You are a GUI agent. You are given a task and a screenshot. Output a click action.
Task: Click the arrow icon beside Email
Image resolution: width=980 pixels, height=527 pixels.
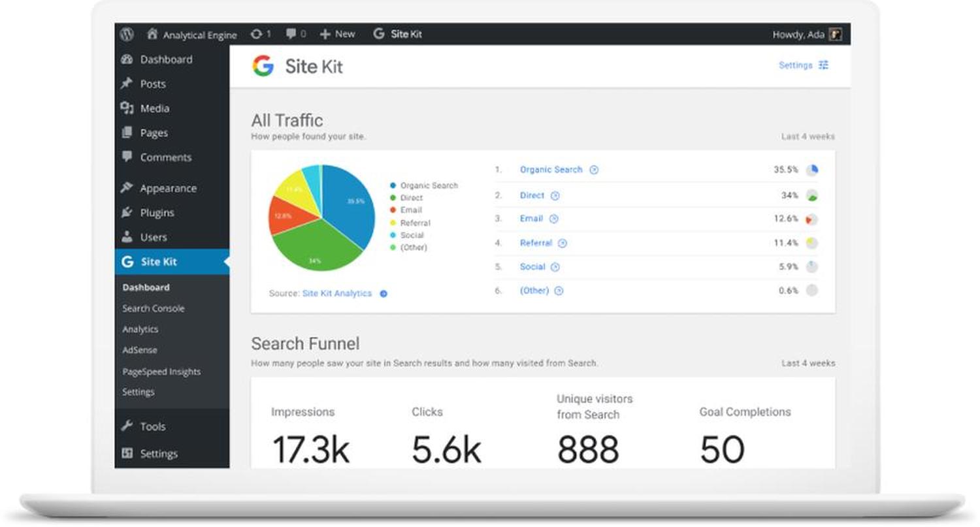pos(554,219)
